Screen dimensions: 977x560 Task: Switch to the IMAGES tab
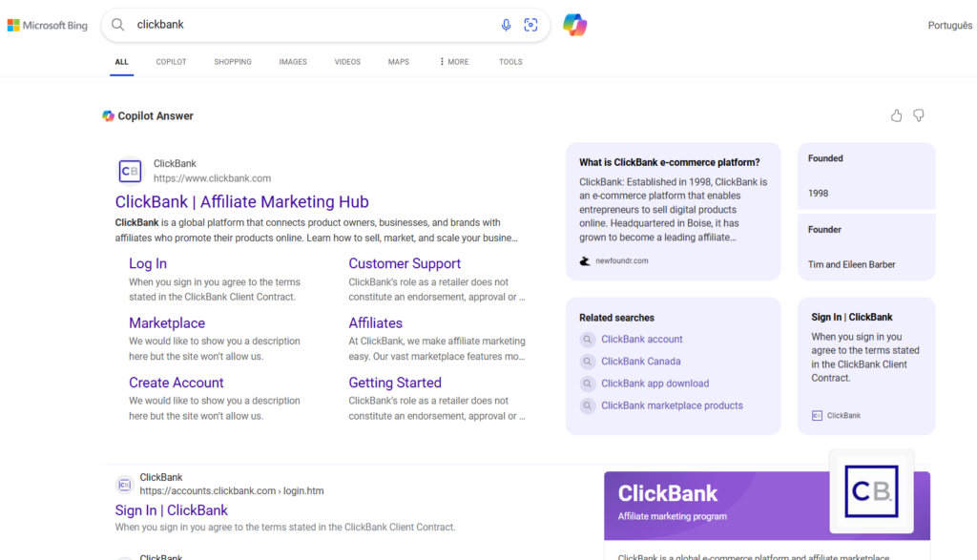tap(293, 62)
